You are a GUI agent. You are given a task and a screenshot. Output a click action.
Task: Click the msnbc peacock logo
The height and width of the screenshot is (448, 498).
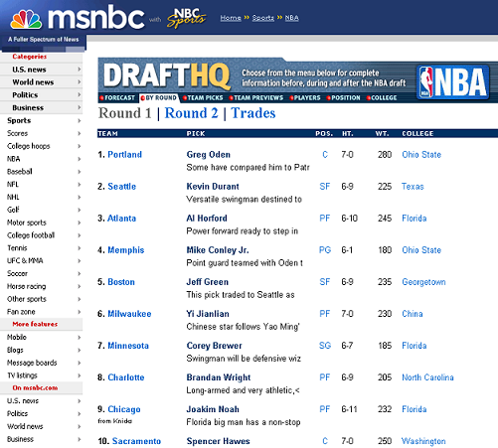[x=26, y=19]
